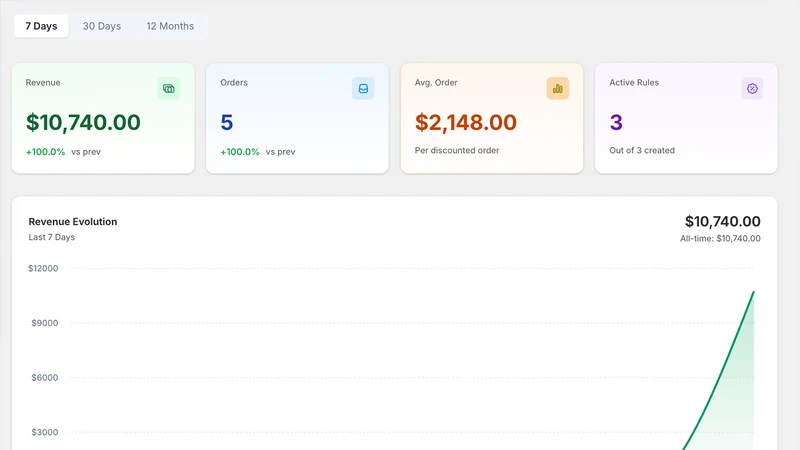800x450 pixels.
Task: Click the 'Avg. Order' card title
Action: [436, 83]
